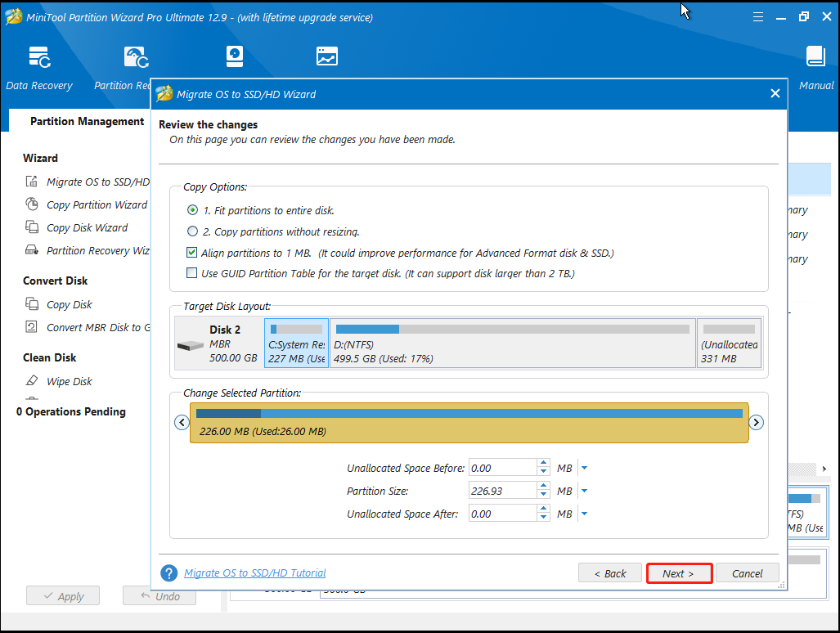Viewport: 840px width, 633px height.
Task: Click the MiniTool app logo in title bar
Action: point(13,17)
